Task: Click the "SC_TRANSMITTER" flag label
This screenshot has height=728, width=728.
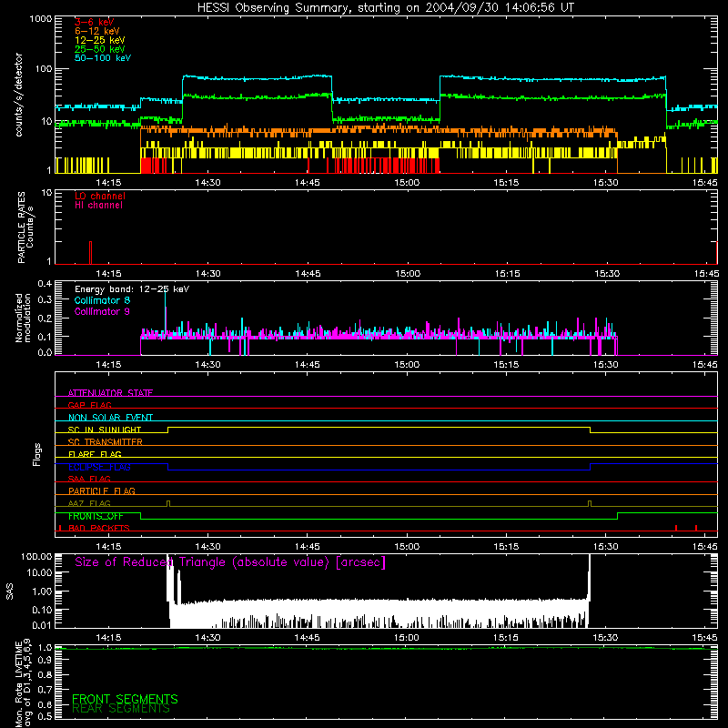Action: (106, 442)
